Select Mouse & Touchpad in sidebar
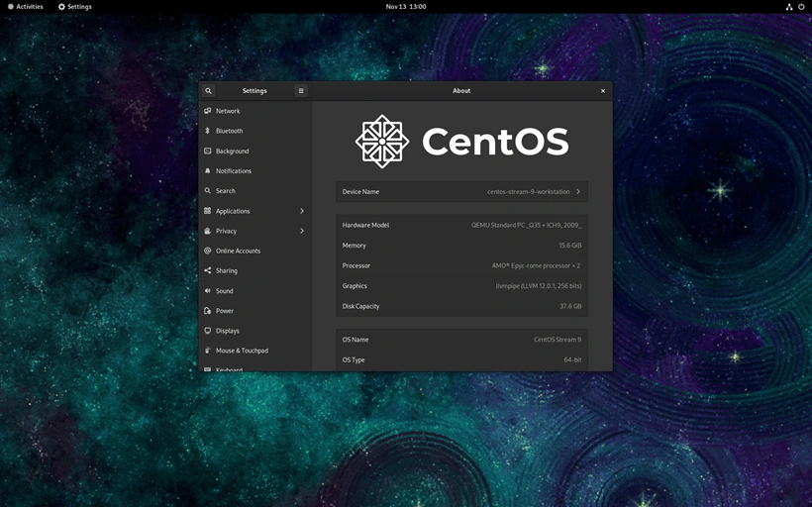Image resolution: width=812 pixels, height=507 pixels. tap(254, 351)
